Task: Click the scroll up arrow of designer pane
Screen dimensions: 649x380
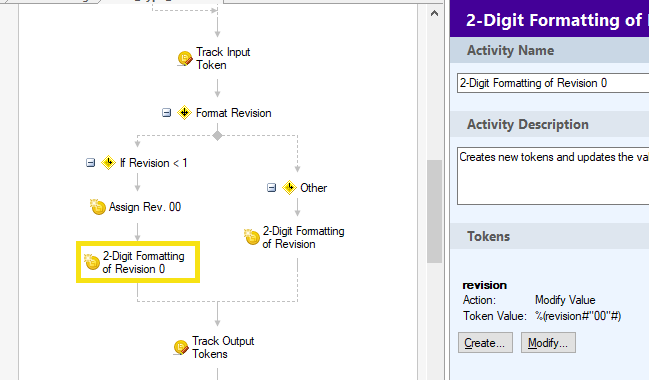Action: coord(434,13)
